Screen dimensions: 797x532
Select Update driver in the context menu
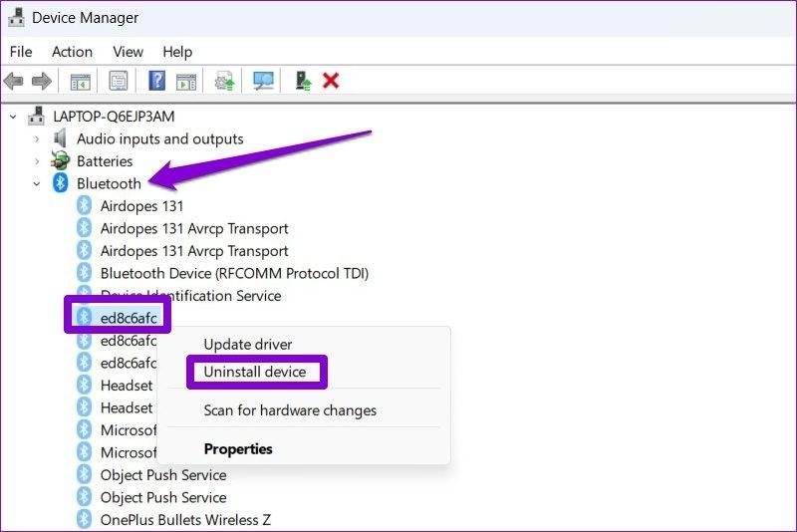(x=248, y=344)
